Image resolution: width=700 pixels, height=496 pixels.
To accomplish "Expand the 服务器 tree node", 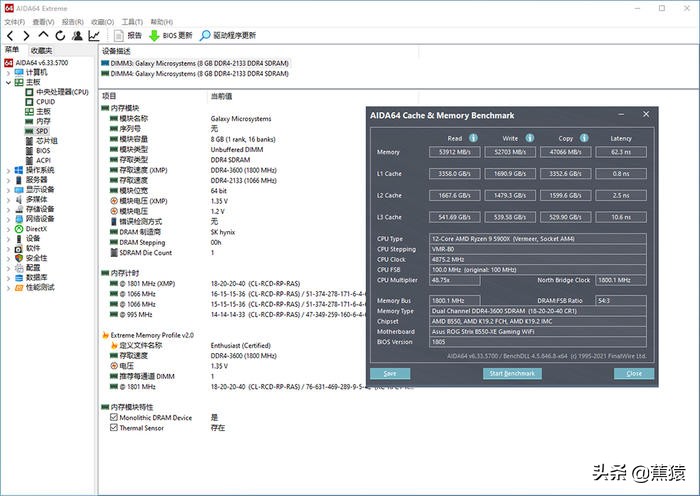I will tap(8, 180).
